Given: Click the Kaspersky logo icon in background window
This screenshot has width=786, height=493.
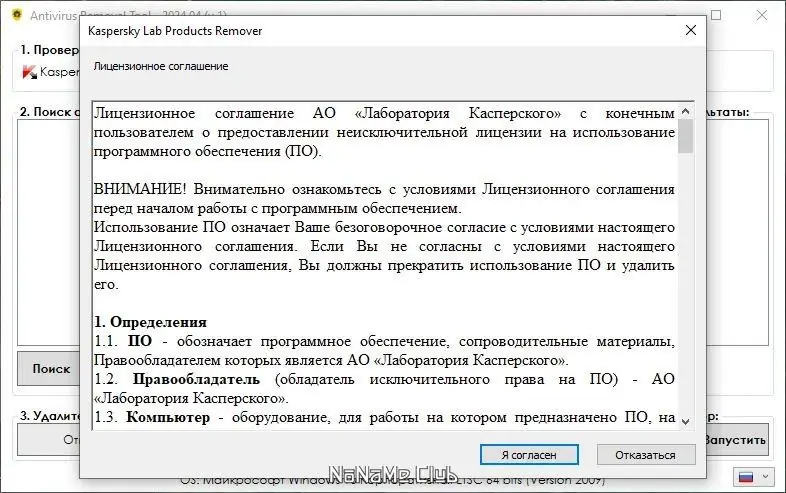Looking at the screenshot, I should [x=30, y=72].
